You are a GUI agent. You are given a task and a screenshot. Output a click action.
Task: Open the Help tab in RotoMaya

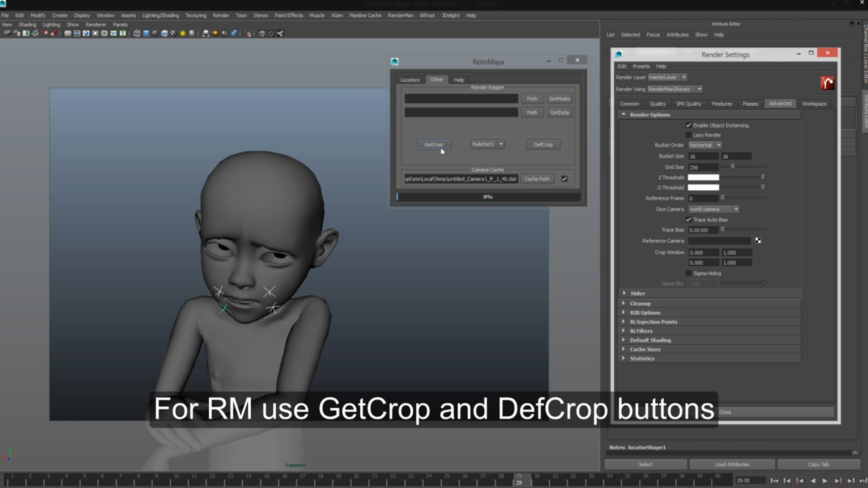point(459,80)
